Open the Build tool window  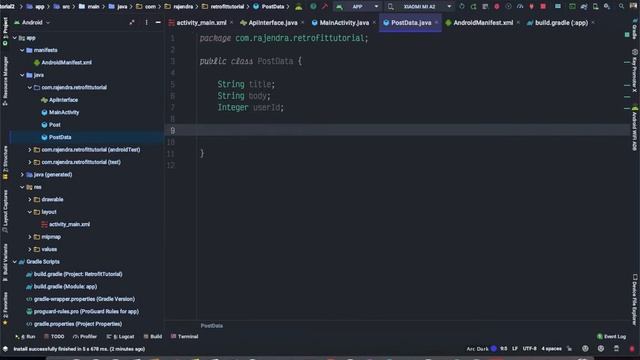pos(153,336)
